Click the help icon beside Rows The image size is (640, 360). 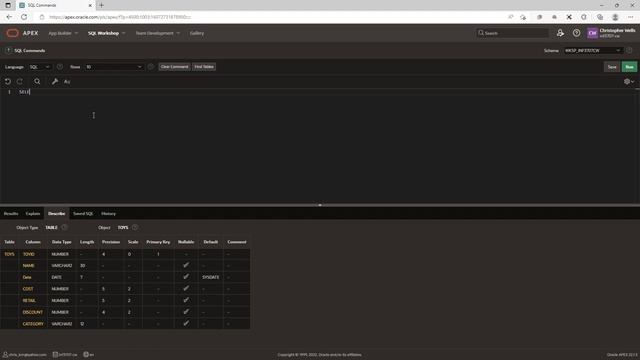tap(151, 67)
